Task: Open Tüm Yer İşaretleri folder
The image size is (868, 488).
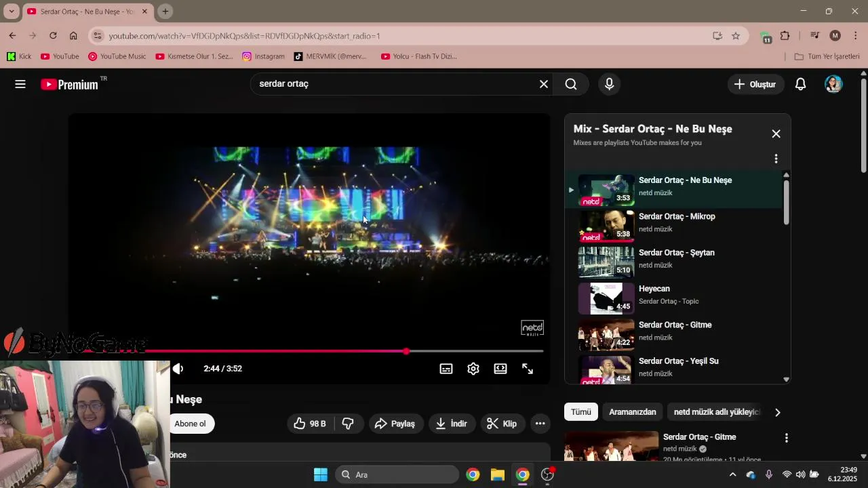Action: (x=827, y=56)
